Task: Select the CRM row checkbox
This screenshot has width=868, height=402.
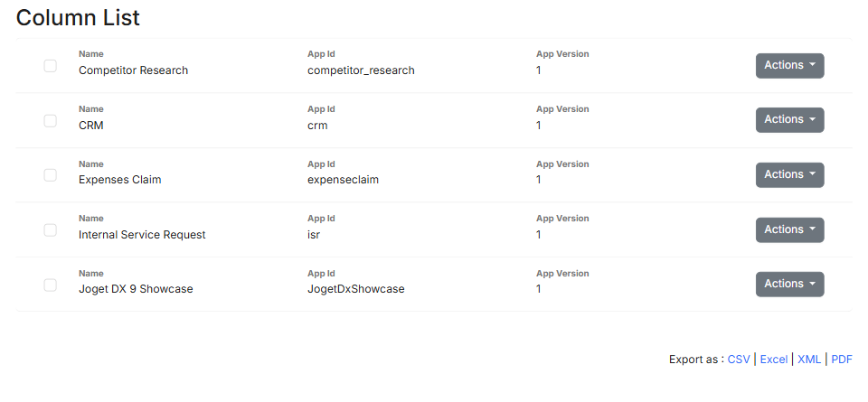Action: point(51,120)
